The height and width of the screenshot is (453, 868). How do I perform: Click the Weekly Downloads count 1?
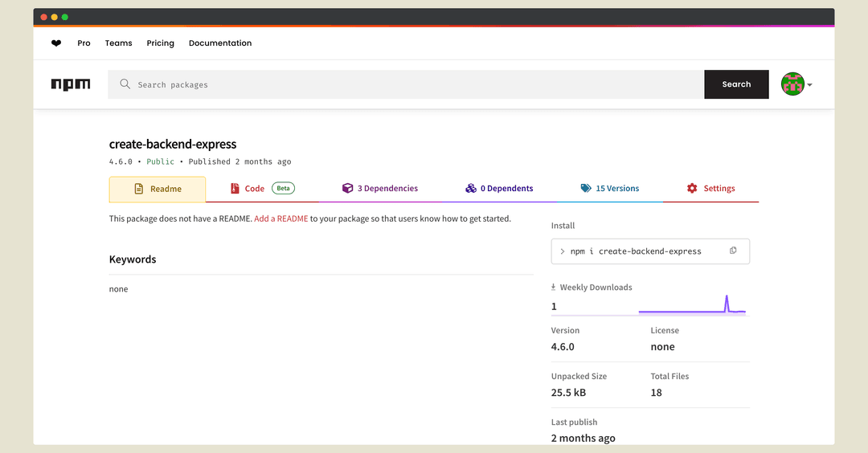(554, 307)
